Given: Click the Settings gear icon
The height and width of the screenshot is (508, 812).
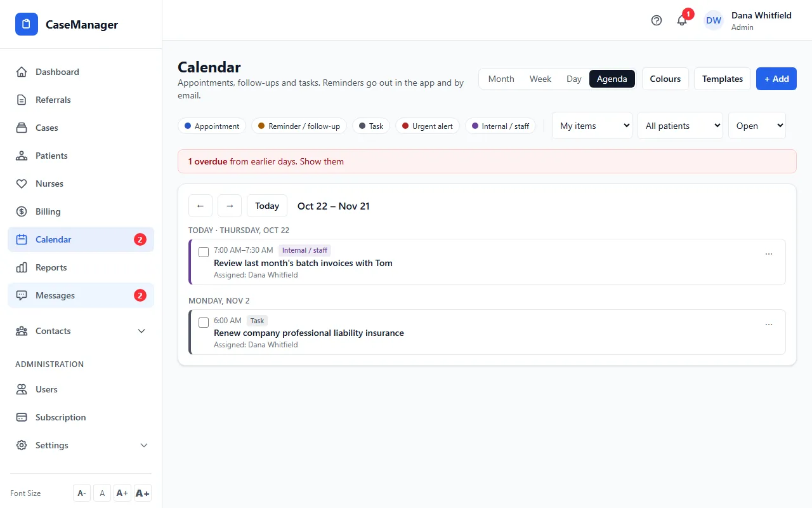Looking at the screenshot, I should pos(22,445).
